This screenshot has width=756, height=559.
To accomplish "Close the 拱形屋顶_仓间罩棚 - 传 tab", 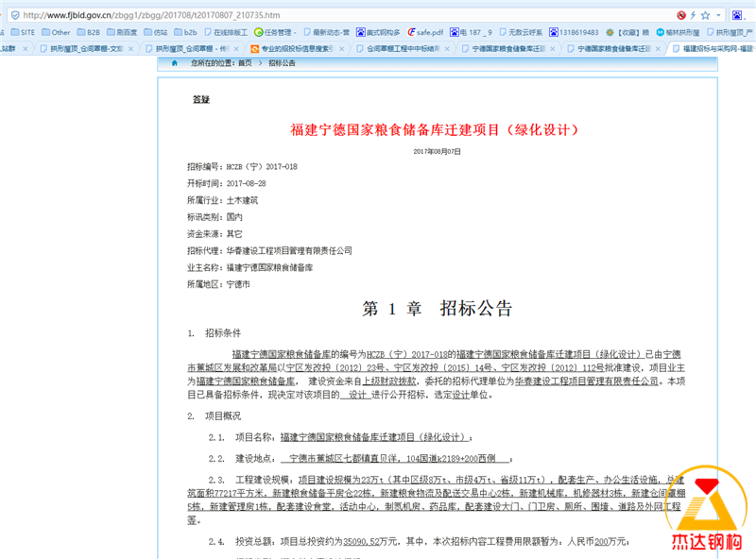I will click(x=236, y=49).
